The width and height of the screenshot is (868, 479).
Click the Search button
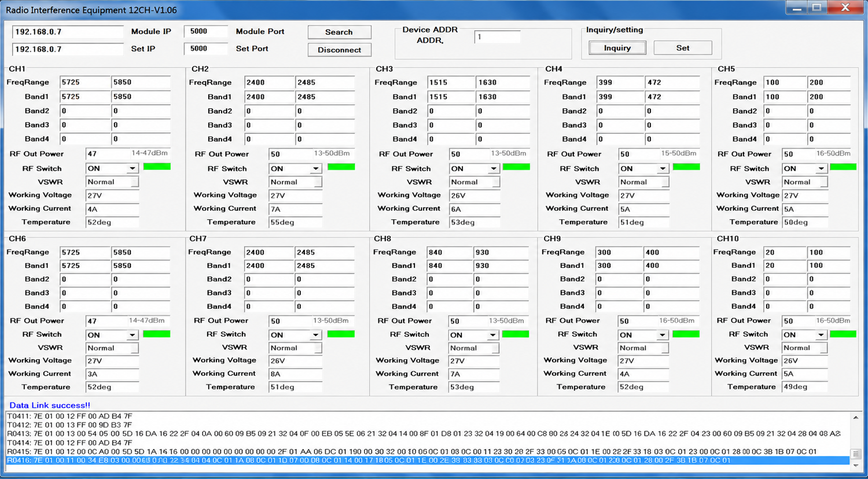pos(339,32)
